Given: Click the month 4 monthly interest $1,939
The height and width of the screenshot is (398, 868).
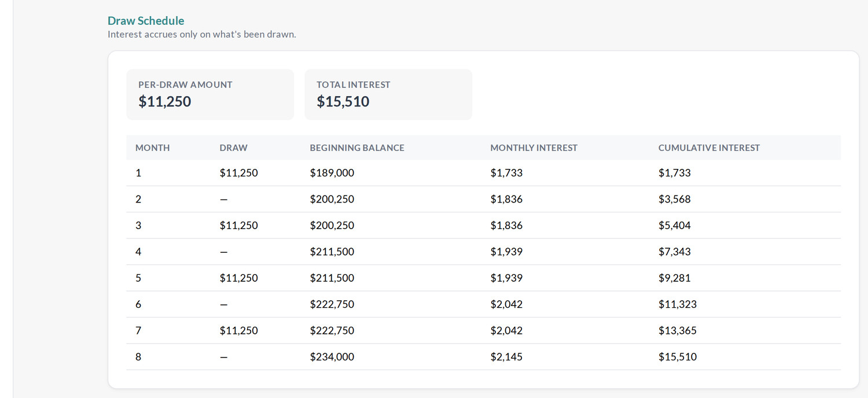Looking at the screenshot, I should pos(506,252).
